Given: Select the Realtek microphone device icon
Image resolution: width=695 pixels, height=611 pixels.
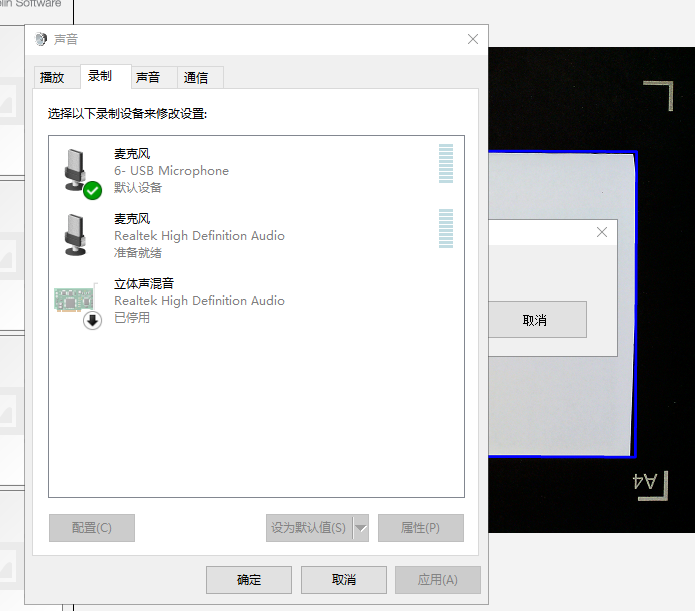Looking at the screenshot, I should tap(75, 235).
